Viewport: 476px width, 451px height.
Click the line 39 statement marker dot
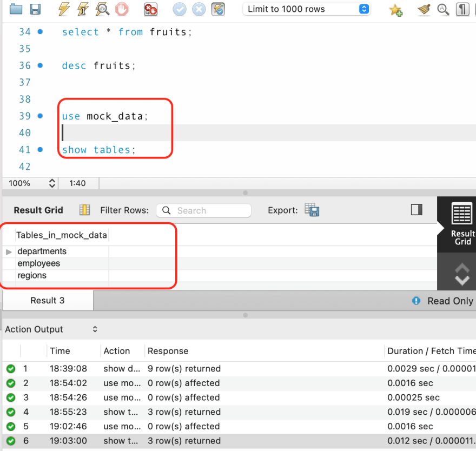(x=40, y=116)
